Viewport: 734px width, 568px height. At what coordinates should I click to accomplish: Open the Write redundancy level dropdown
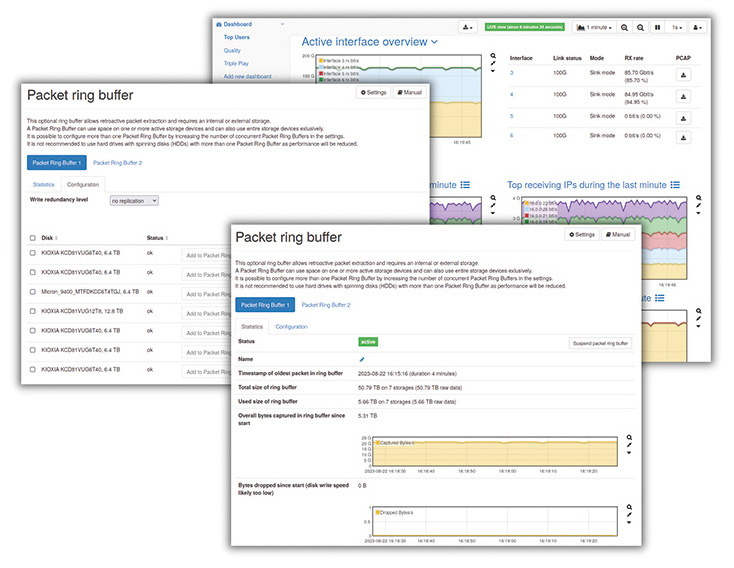pyautogui.click(x=133, y=201)
